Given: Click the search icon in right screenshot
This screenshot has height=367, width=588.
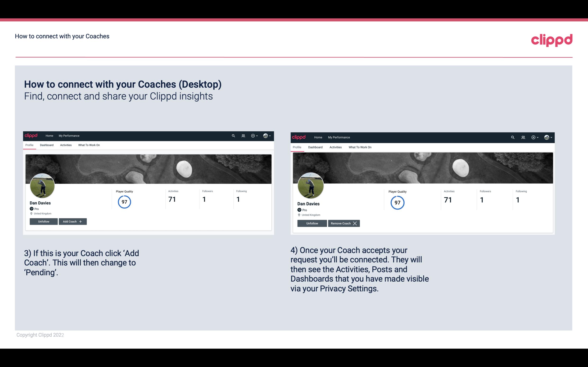Looking at the screenshot, I should pos(513,137).
